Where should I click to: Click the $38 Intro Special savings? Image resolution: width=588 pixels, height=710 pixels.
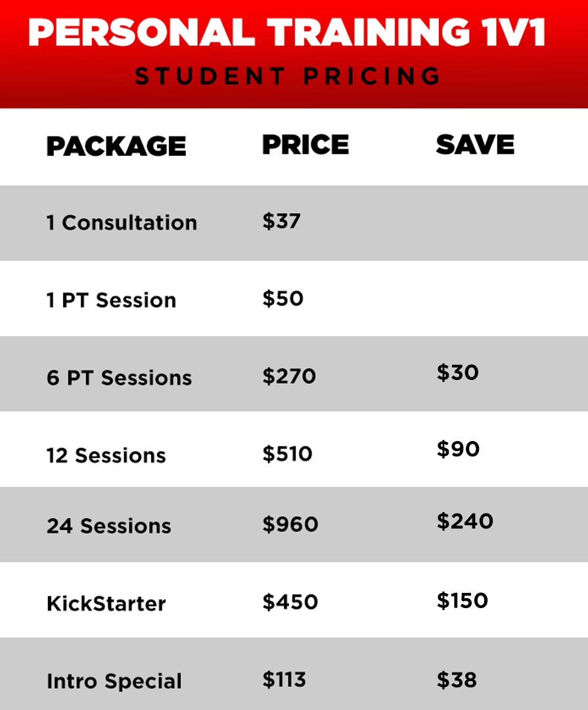(x=457, y=680)
